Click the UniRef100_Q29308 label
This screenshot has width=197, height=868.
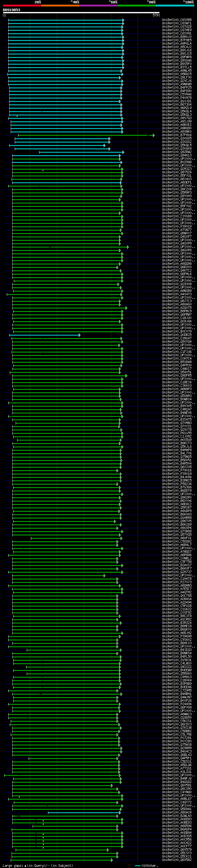tap(177, 284)
